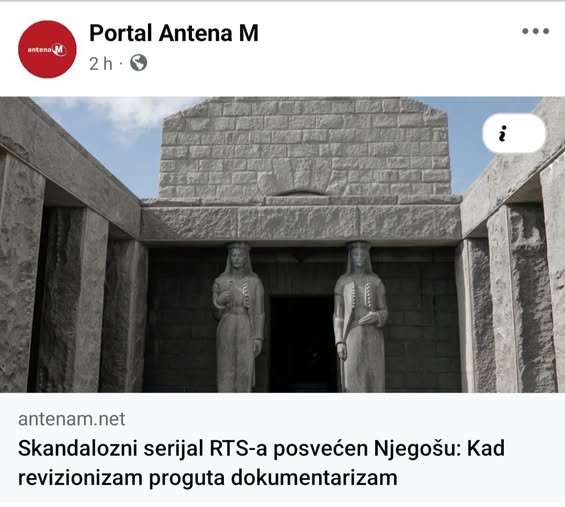Follow the antenam.net domain link

coord(72,419)
